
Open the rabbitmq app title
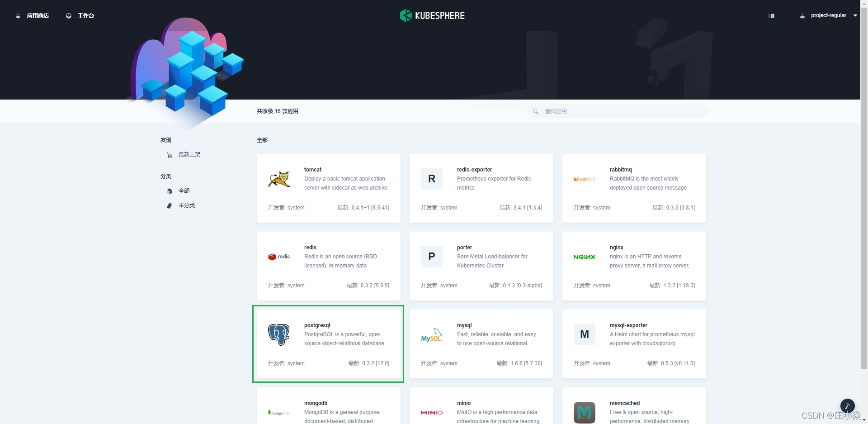click(x=621, y=170)
